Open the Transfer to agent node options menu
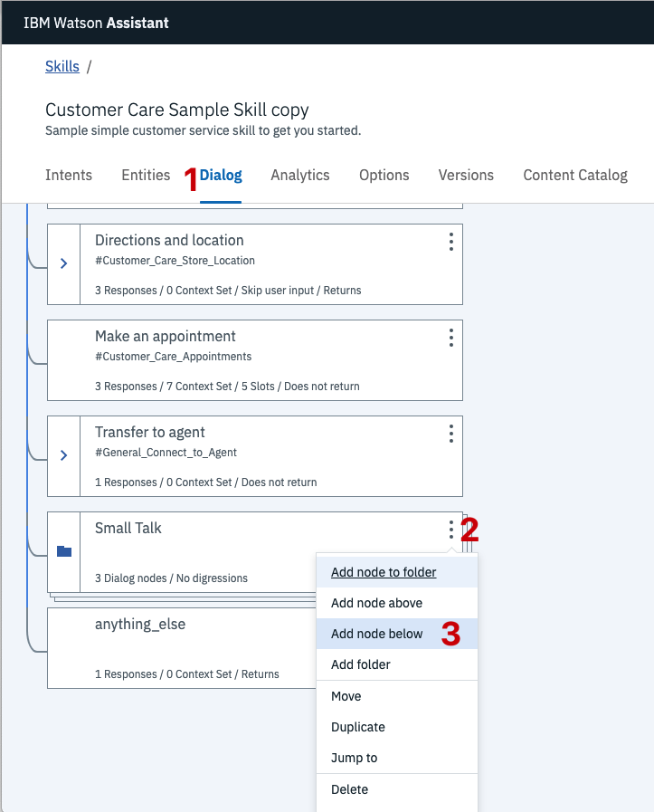654x812 pixels. coord(451,434)
